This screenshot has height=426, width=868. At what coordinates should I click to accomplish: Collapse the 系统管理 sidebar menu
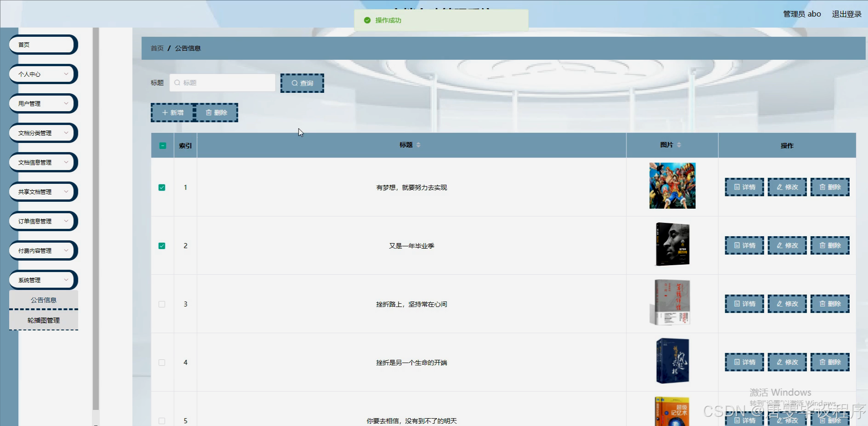(43, 280)
